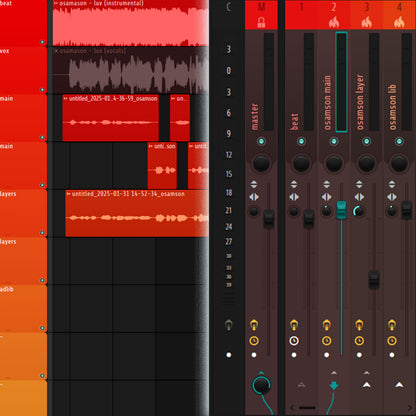416x416 pixels.
Task: Mute the beat mixer channel
Action: [301, 141]
